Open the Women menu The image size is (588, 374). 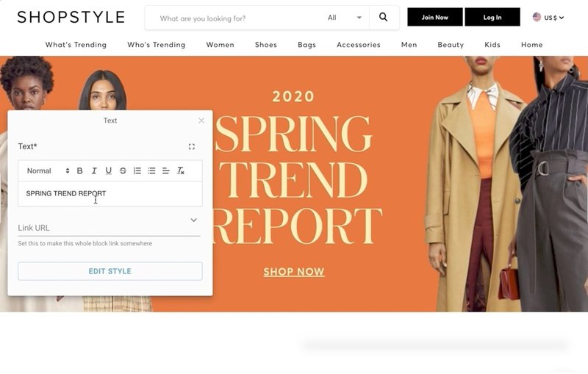pyautogui.click(x=220, y=45)
